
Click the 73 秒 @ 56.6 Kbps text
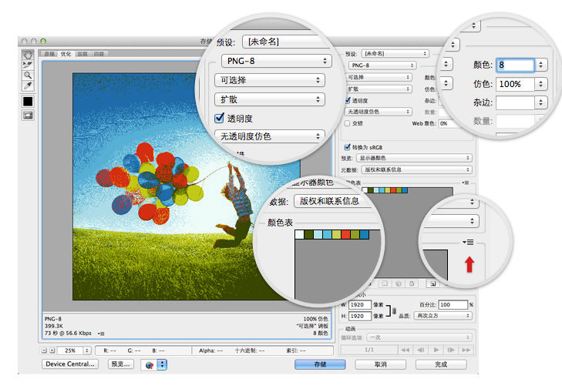click(x=68, y=333)
